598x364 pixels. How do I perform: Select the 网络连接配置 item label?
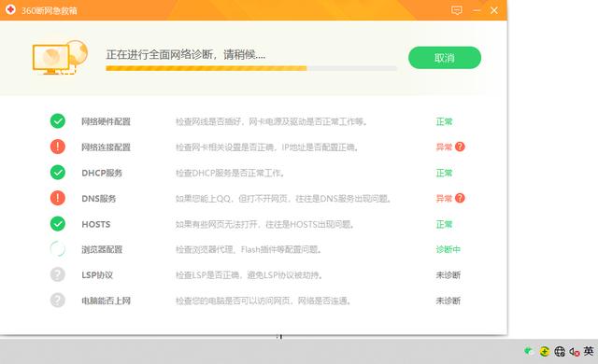tap(106, 147)
